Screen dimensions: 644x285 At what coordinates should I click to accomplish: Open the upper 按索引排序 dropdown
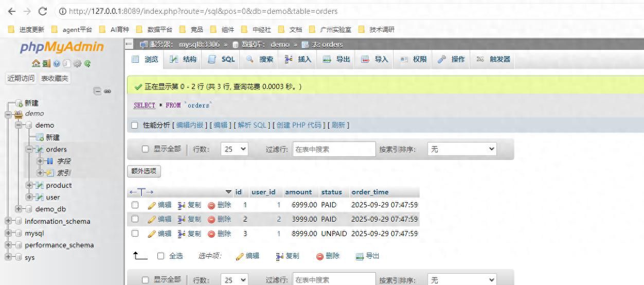tap(462, 149)
